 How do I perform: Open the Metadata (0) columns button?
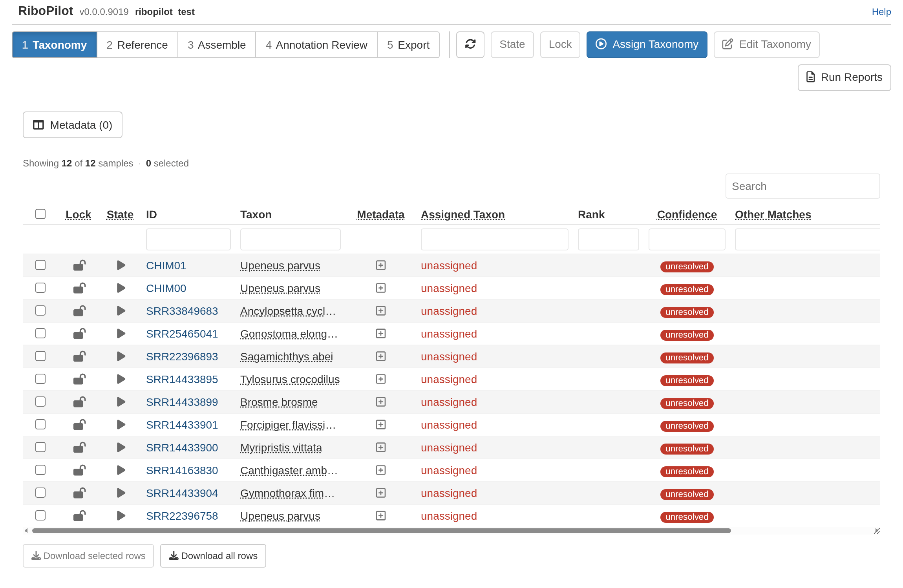pos(73,125)
